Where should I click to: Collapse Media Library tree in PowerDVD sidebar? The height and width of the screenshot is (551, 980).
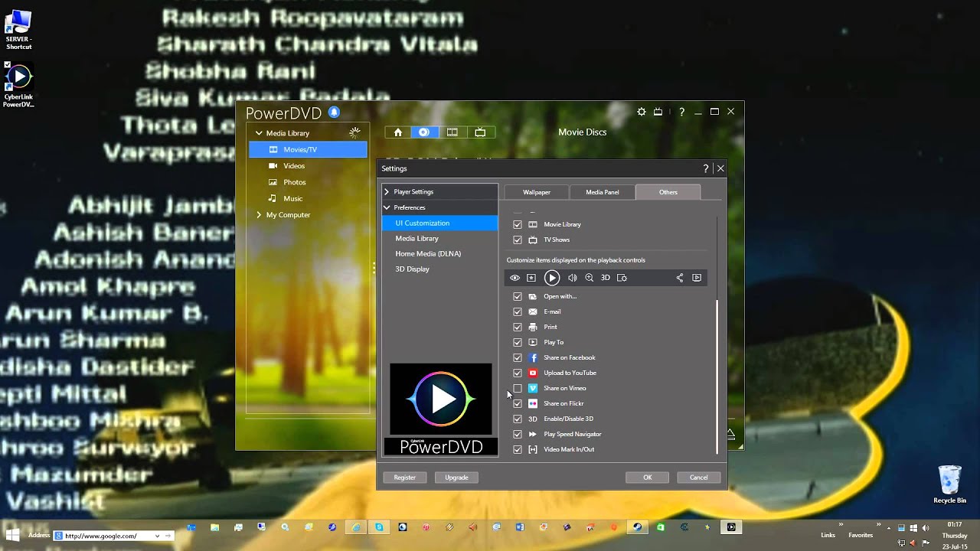pos(259,133)
